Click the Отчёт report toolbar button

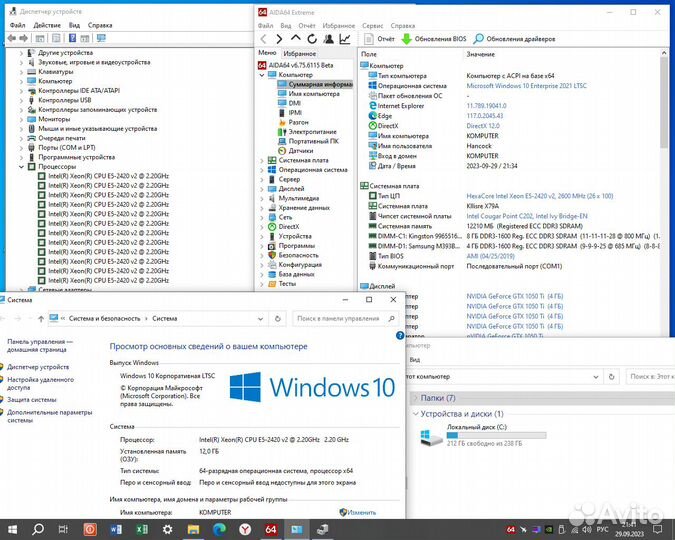click(x=379, y=39)
